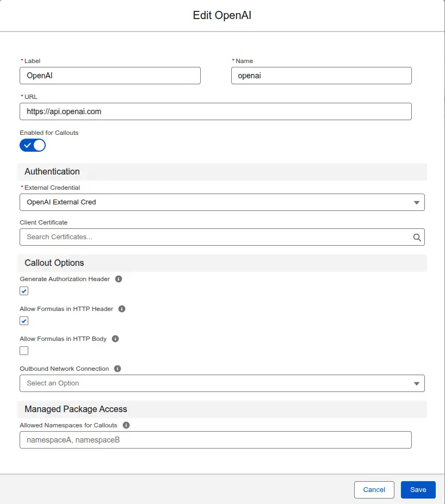
Task: Open the tooltip icon for Allow Formulas in HTTP Header
Action: point(122,309)
